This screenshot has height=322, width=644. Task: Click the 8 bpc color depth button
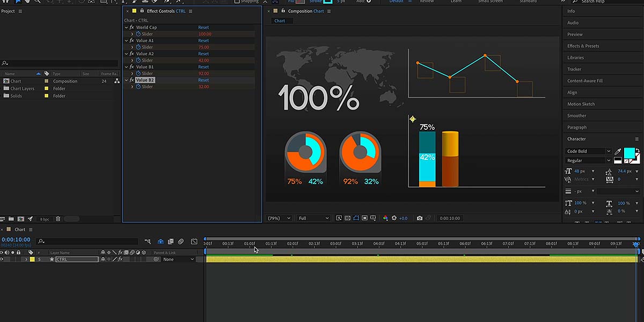[45, 219]
